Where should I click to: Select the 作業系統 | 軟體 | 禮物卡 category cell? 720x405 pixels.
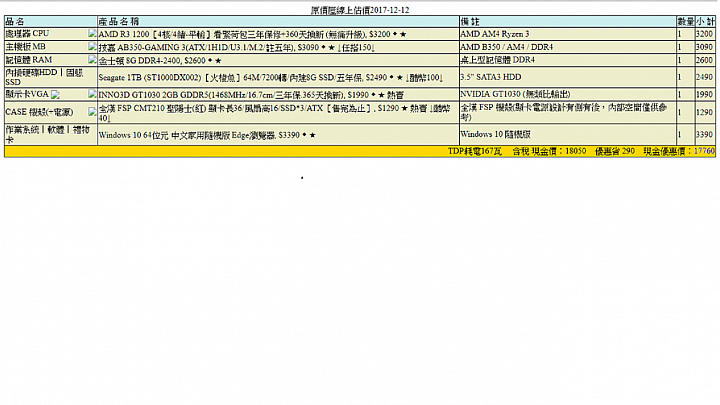(51, 135)
